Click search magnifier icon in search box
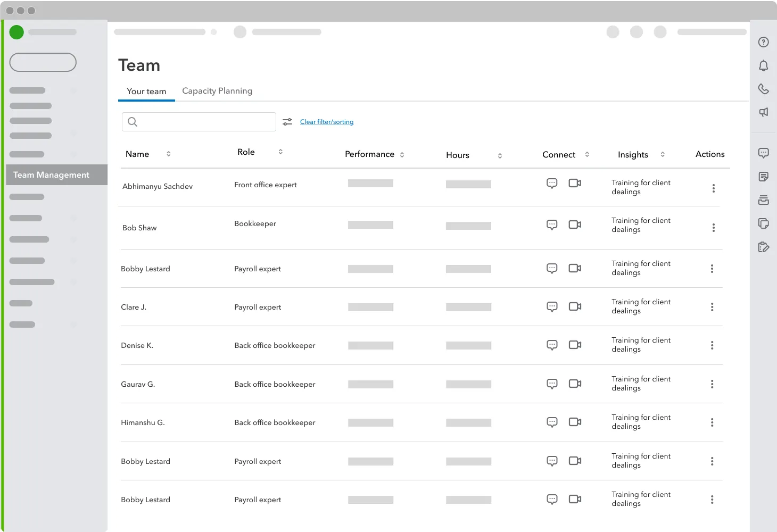 [x=133, y=122]
